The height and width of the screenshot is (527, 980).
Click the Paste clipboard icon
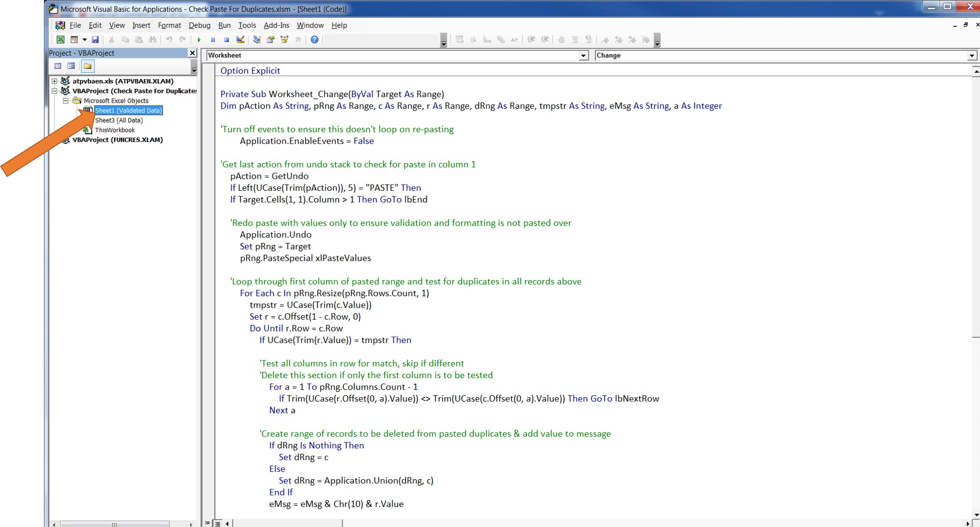(139, 40)
